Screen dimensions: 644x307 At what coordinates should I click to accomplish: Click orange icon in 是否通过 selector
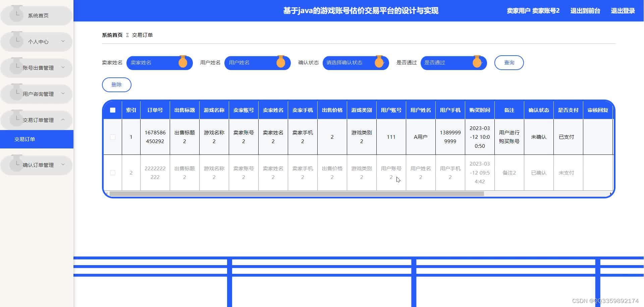pyautogui.click(x=477, y=62)
